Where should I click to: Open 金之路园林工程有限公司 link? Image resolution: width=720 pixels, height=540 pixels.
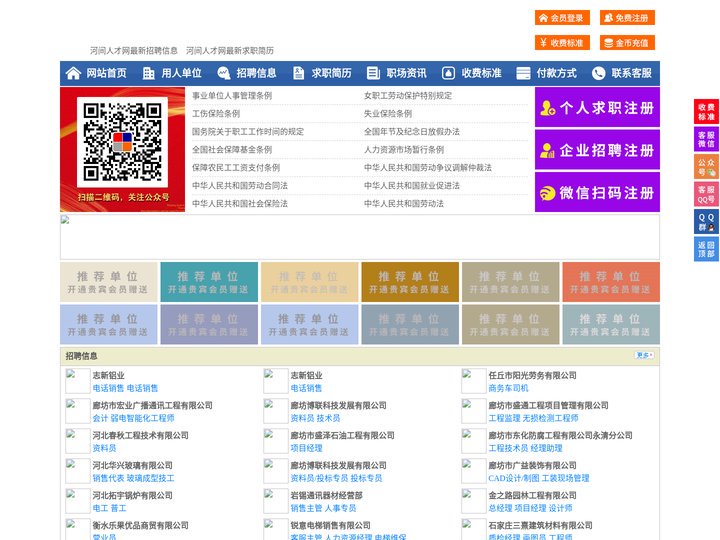pyautogui.click(x=532, y=495)
